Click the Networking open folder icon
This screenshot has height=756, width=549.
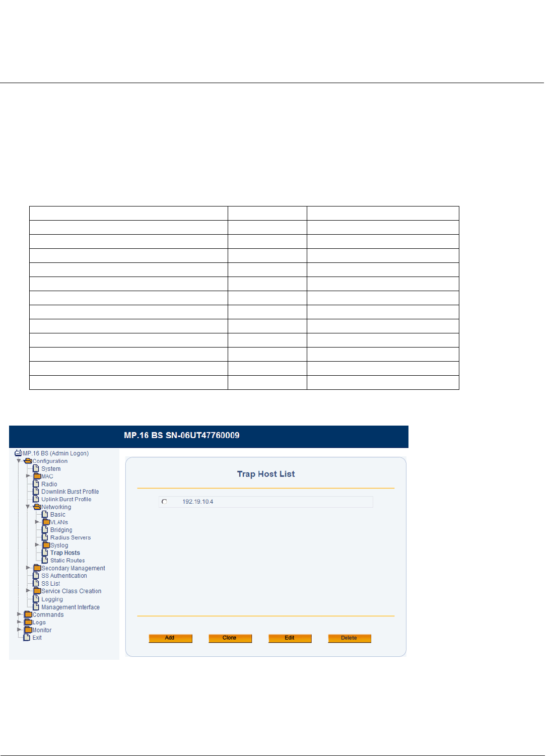pyautogui.click(x=37, y=507)
